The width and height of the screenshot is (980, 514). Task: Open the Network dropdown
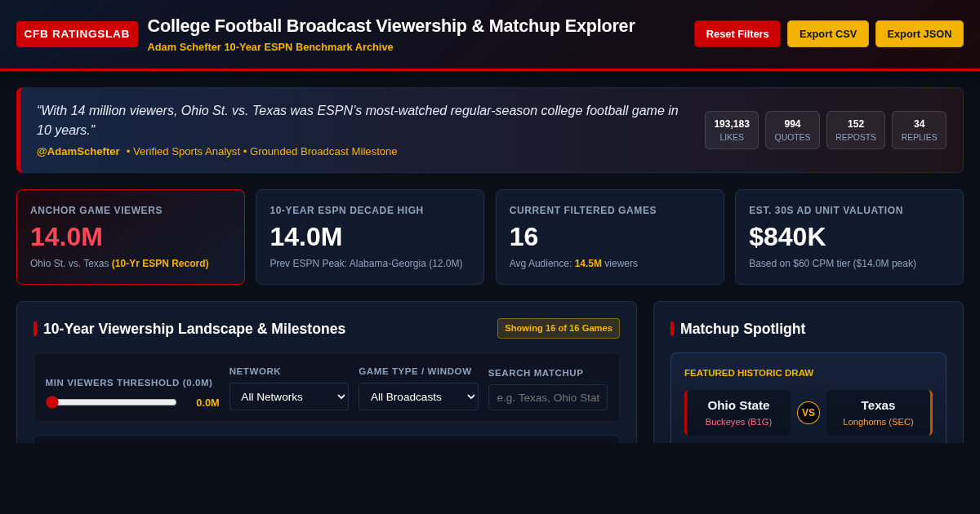tap(289, 397)
